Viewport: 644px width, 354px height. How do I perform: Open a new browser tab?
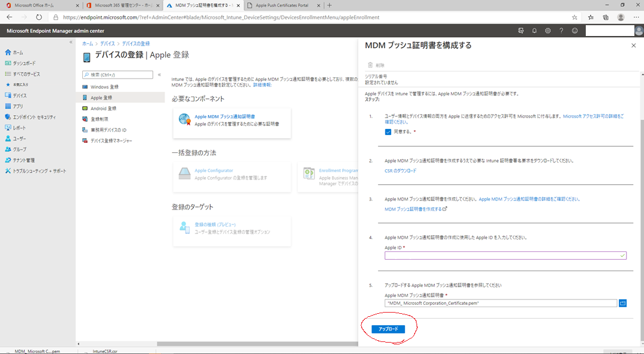(x=330, y=5)
